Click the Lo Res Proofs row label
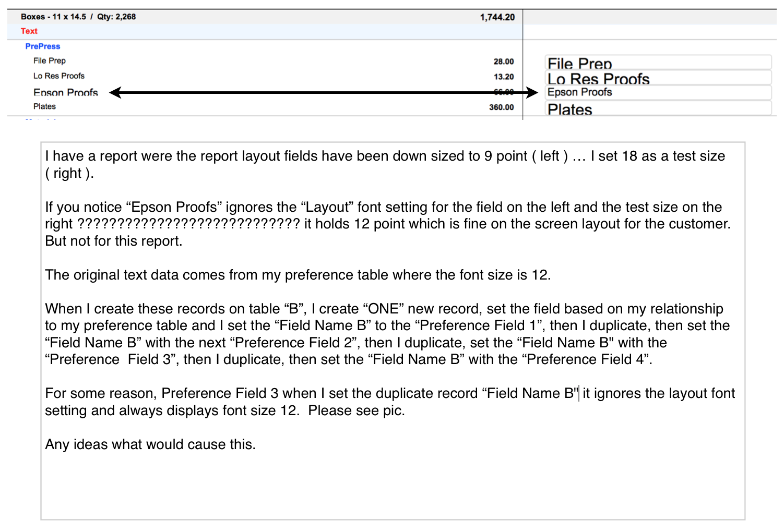Image resolution: width=784 pixels, height=532 pixels. click(59, 76)
